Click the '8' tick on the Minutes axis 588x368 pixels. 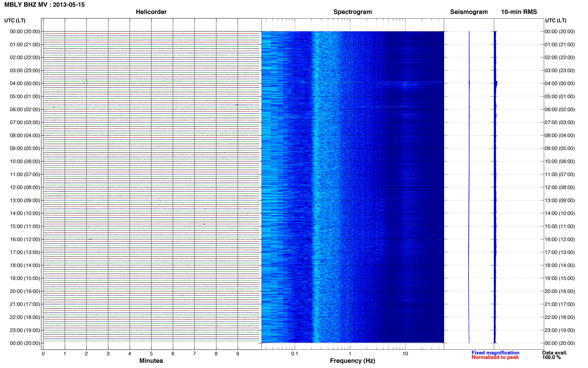pos(216,354)
